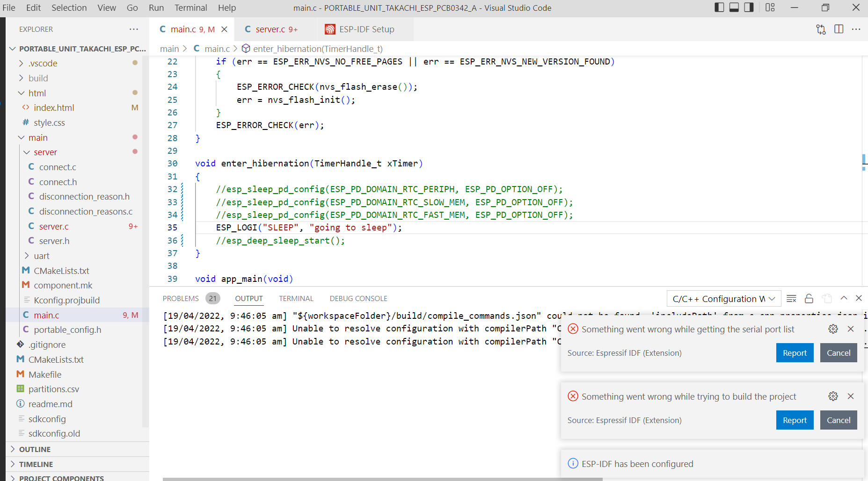Open gear settings on build project notification

coord(833,396)
